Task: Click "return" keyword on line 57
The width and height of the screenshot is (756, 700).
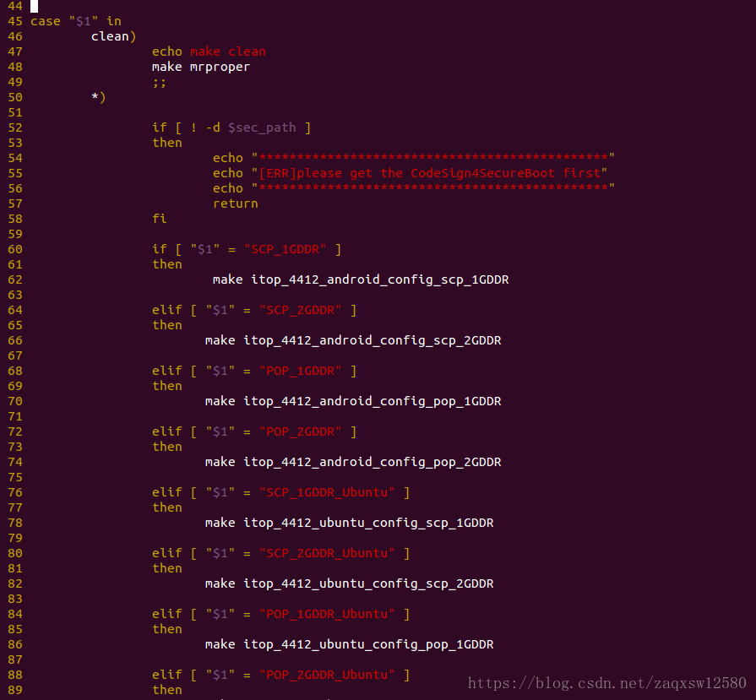Action: (x=236, y=204)
